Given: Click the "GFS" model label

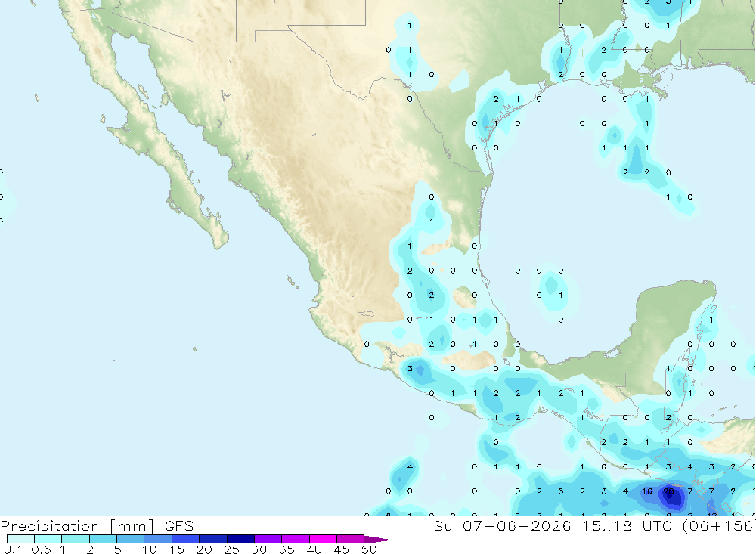Looking at the screenshot, I should click(x=179, y=525).
